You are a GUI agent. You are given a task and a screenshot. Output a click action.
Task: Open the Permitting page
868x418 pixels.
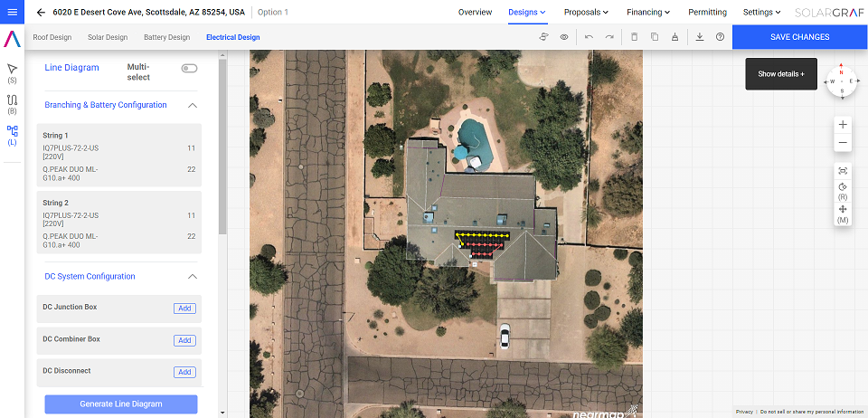pos(707,12)
